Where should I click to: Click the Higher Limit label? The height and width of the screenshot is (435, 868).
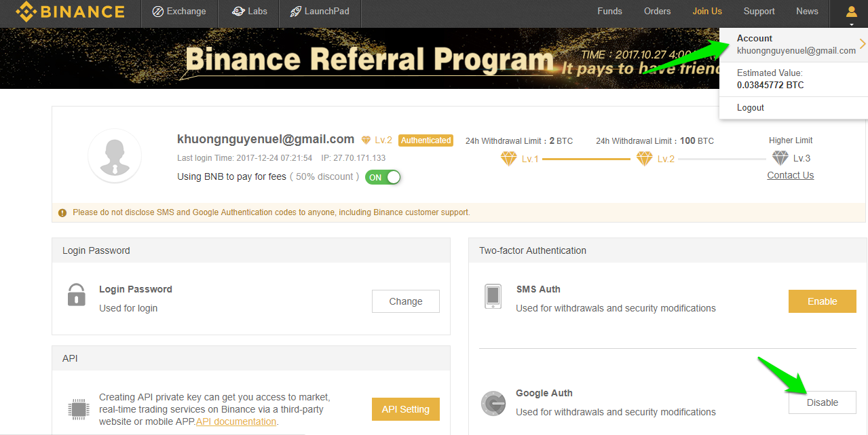pyautogui.click(x=791, y=140)
